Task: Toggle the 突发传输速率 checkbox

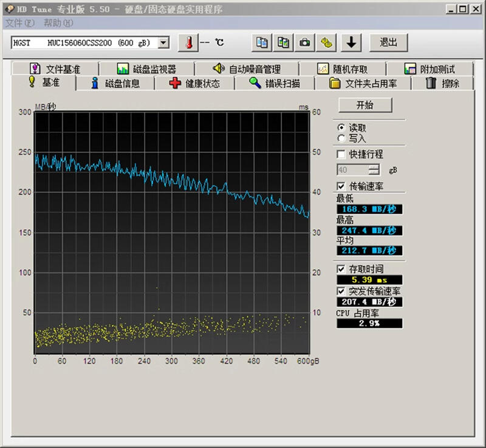Action: pyautogui.click(x=341, y=291)
